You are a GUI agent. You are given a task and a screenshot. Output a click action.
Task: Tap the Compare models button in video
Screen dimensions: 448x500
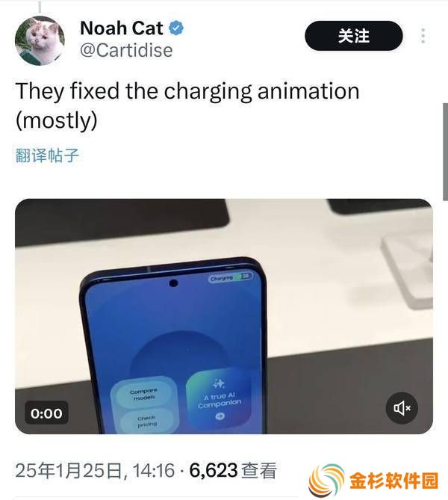click(x=143, y=394)
